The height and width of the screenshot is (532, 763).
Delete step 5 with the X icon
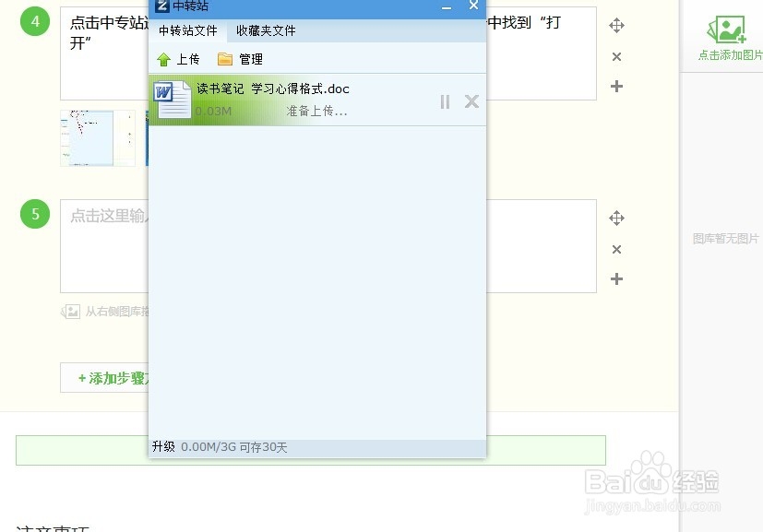(x=616, y=250)
